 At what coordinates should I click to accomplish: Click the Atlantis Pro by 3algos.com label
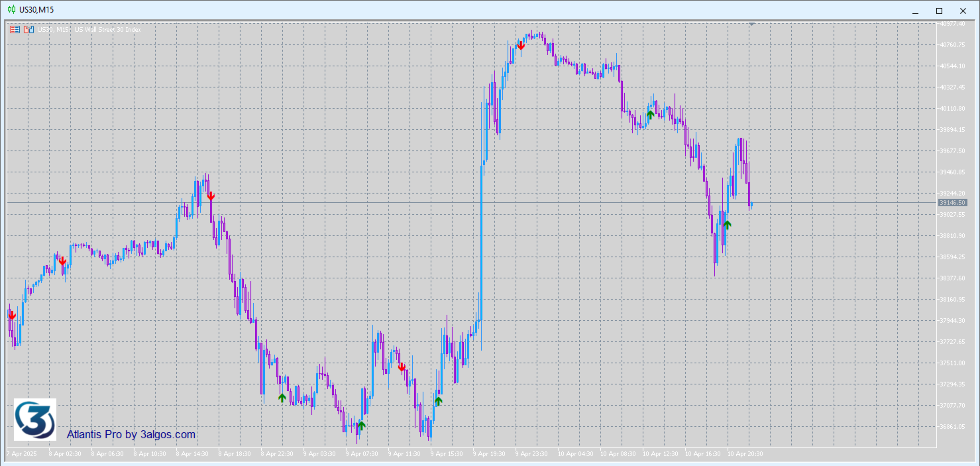pos(131,435)
